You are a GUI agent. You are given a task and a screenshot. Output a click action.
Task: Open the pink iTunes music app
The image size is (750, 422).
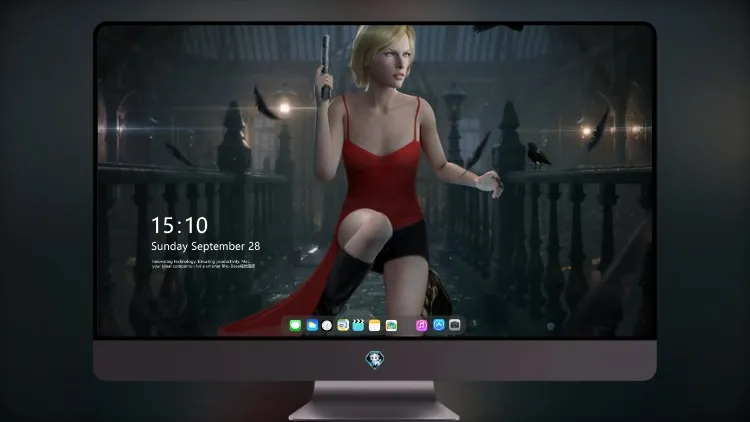[421, 325]
